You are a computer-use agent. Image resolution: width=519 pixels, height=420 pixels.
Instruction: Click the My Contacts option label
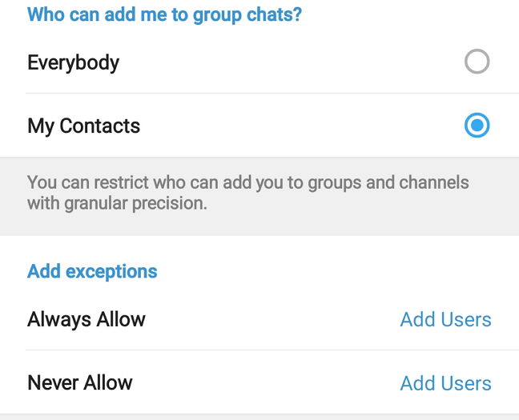coord(84,126)
